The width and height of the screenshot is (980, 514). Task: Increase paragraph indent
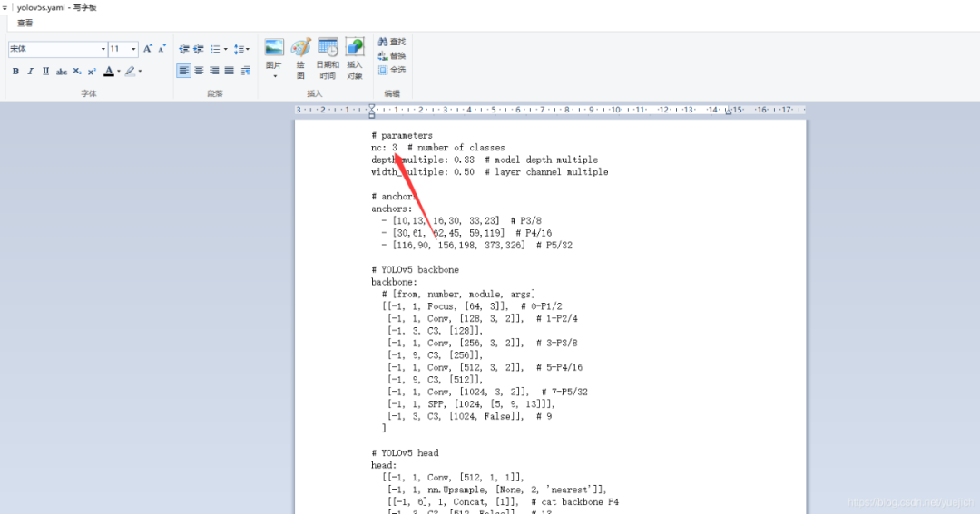click(199, 49)
